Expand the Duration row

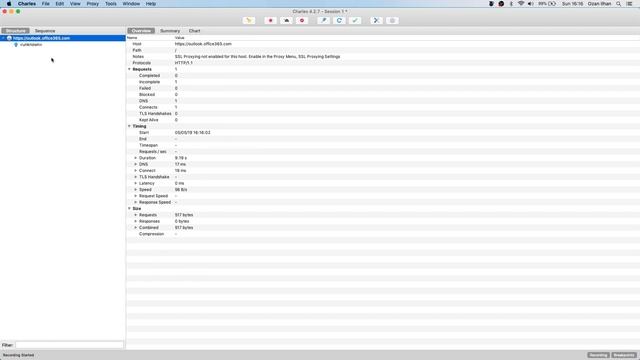pos(136,158)
